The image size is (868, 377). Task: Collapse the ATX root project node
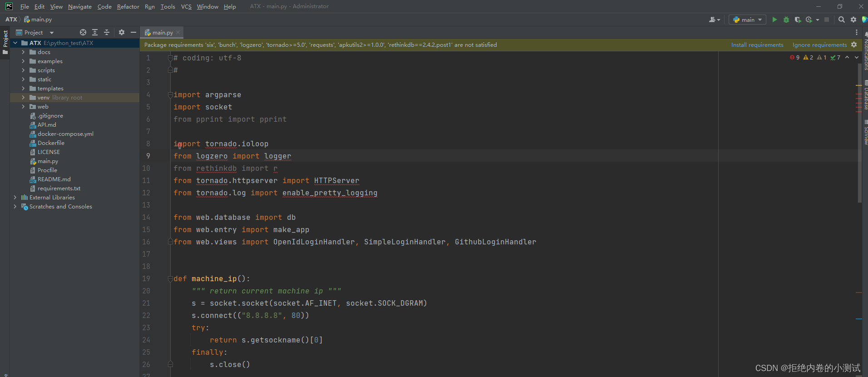click(x=15, y=43)
